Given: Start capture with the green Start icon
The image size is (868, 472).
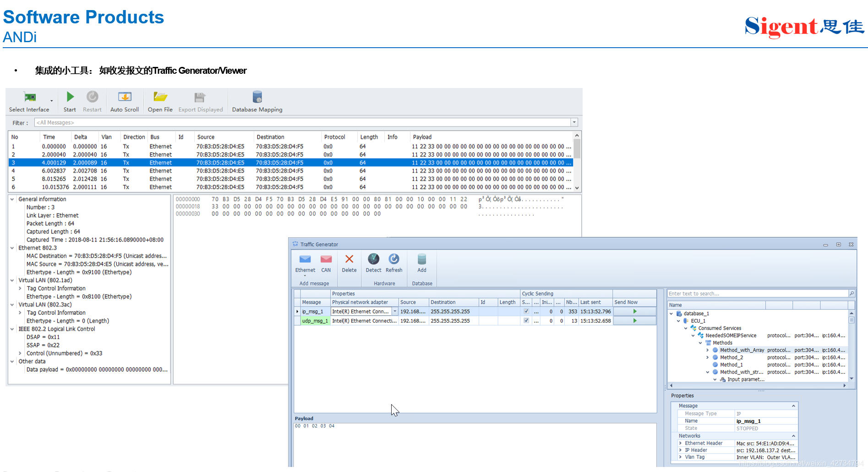Looking at the screenshot, I should [70, 97].
